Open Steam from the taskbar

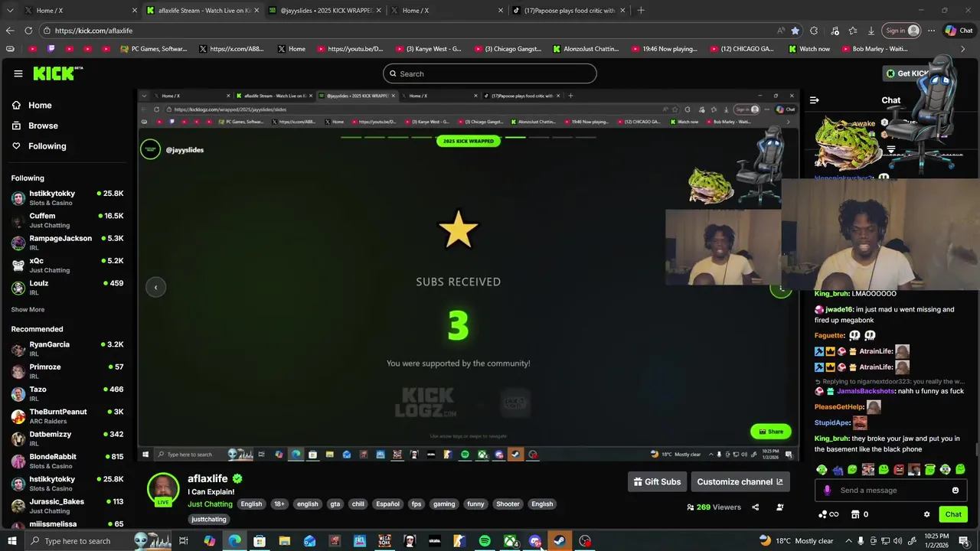pyautogui.click(x=560, y=541)
